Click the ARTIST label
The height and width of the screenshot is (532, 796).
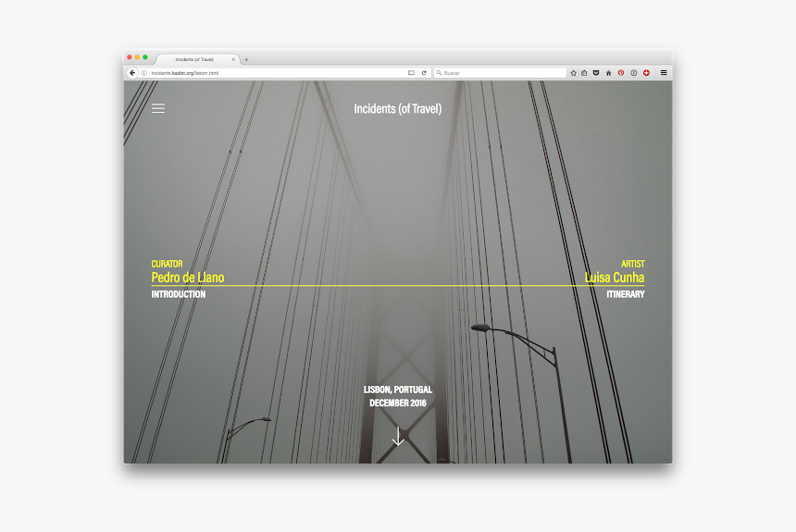click(632, 264)
